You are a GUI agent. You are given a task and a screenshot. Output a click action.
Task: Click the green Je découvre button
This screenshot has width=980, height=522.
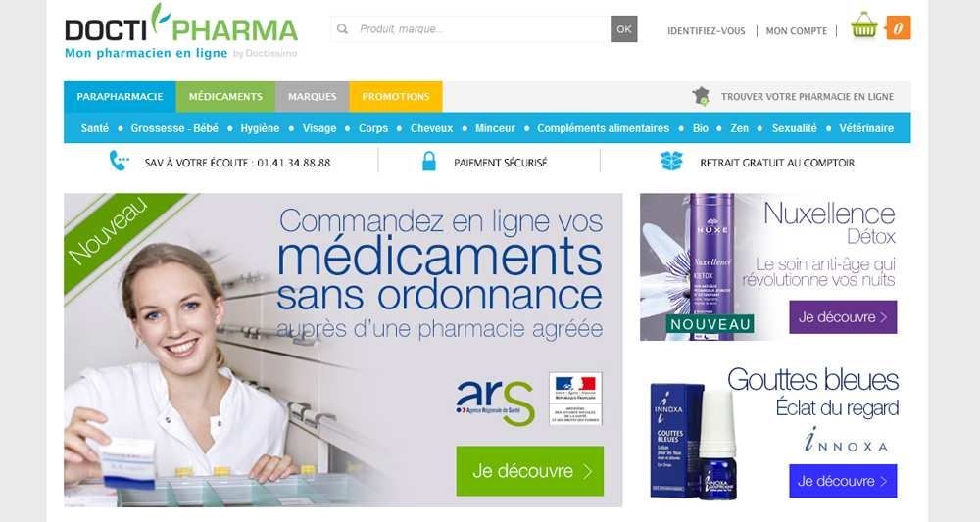(x=530, y=471)
